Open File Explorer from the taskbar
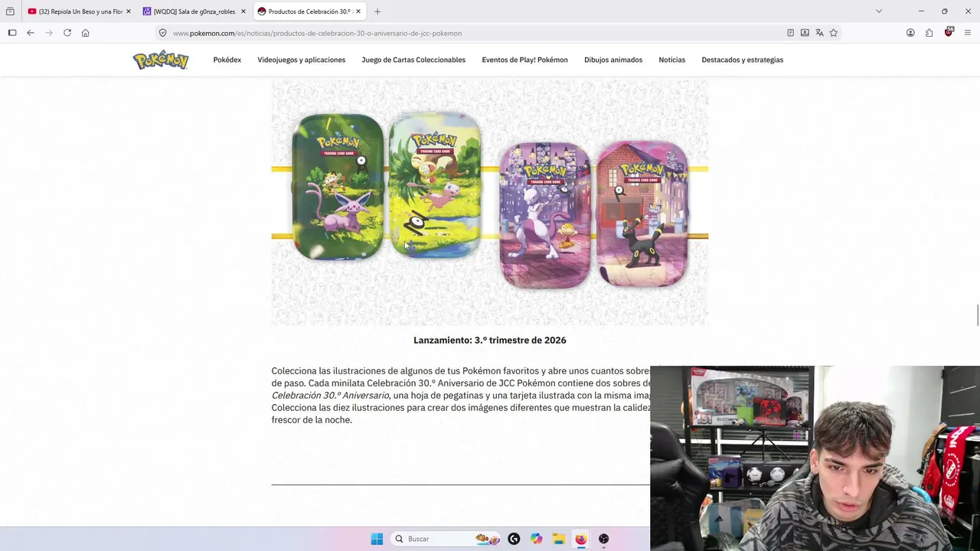The image size is (980, 551). pyautogui.click(x=559, y=539)
